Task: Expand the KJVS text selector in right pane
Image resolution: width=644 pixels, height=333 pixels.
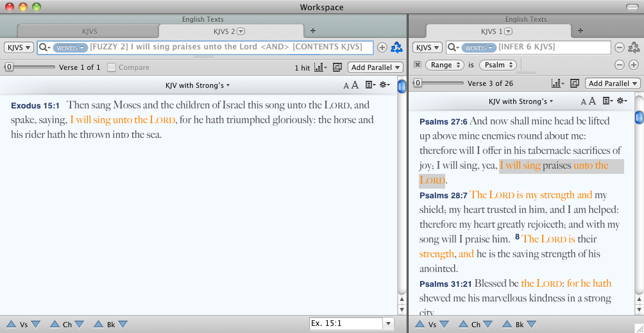Action: (x=427, y=47)
